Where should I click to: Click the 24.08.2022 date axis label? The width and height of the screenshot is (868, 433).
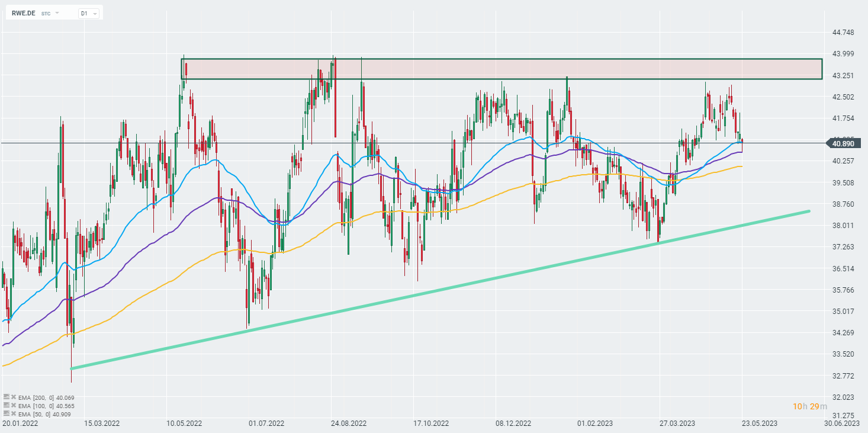coord(350,424)
